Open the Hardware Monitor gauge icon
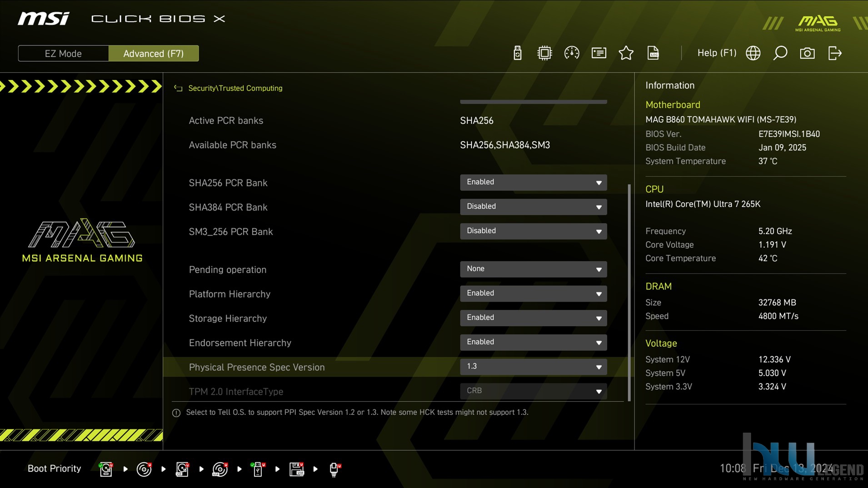Screen dimensions: 868x488 572,53
